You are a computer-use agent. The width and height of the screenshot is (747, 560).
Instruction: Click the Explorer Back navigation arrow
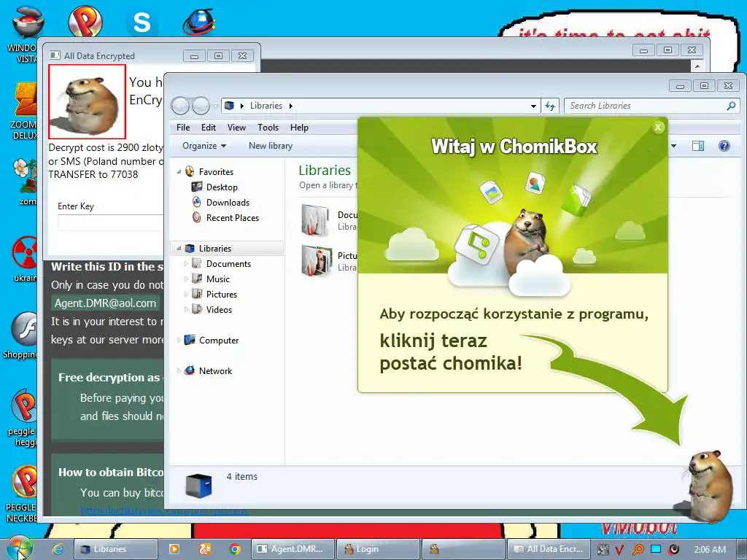pyautogui.click(x=181, y=105)
